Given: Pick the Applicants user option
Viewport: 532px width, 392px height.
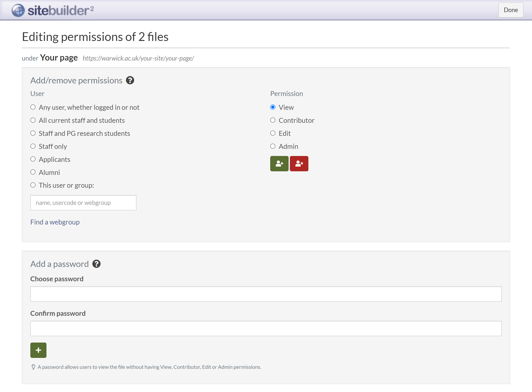Looking at the screenshot, I should (33, 159).
